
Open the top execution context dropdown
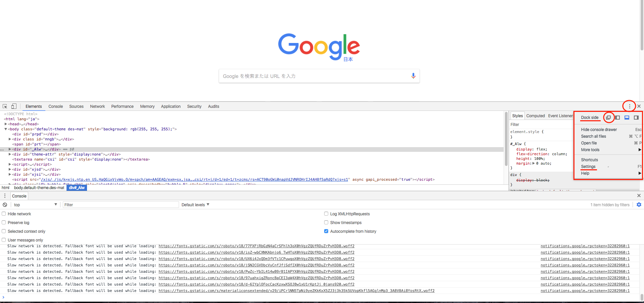coord(35,205)
